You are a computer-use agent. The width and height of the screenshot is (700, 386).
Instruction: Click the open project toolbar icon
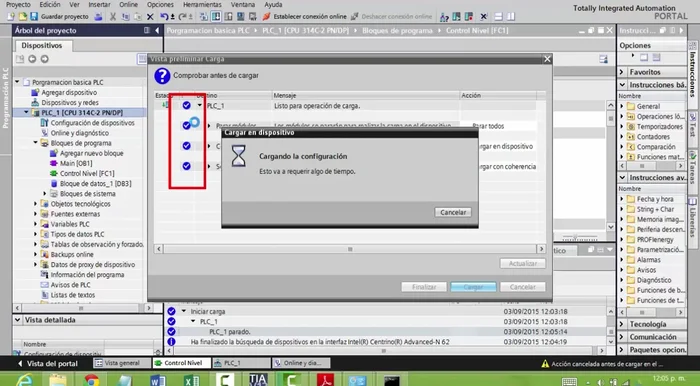point(22,17)
